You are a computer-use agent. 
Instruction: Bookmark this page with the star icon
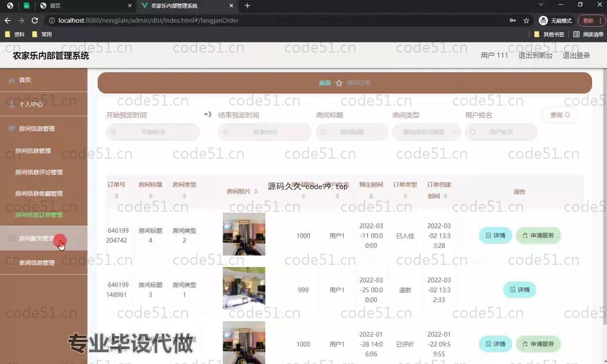pyautogui.click(x=526, y=20)
